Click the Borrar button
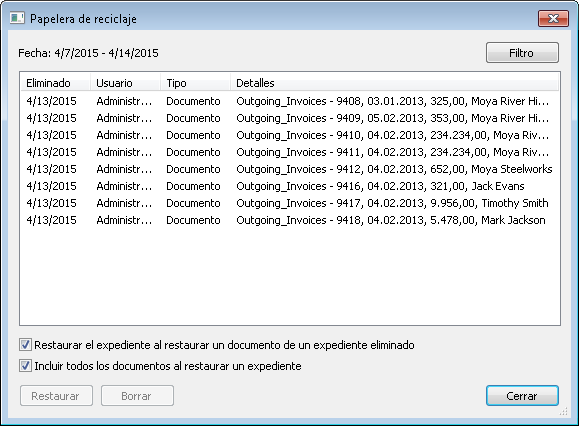The height and width of the screenshot is (426, 579). pos(137,396)
